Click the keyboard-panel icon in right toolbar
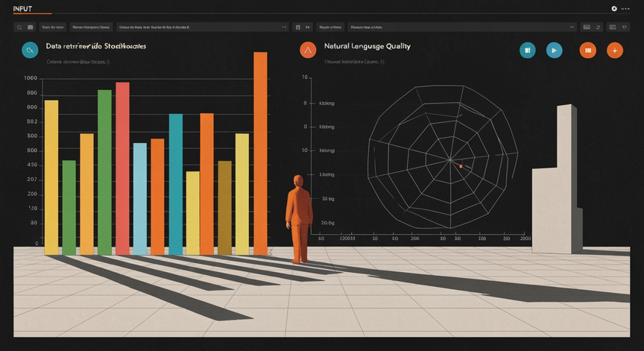Screen dimensions: 644x351 tap(587, 27)
